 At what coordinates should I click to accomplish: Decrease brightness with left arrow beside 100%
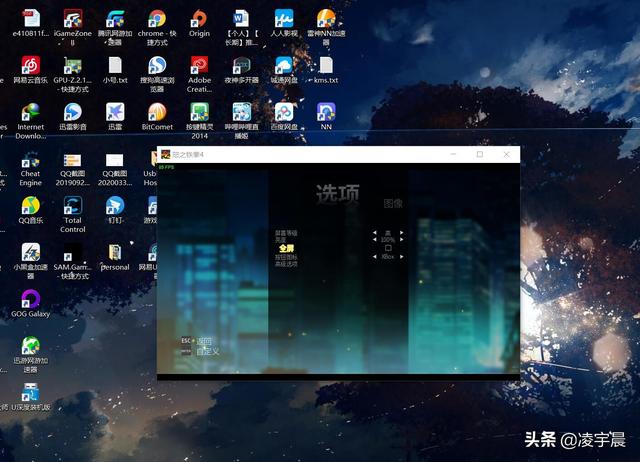pyautogui.click(x=375, y=240)
